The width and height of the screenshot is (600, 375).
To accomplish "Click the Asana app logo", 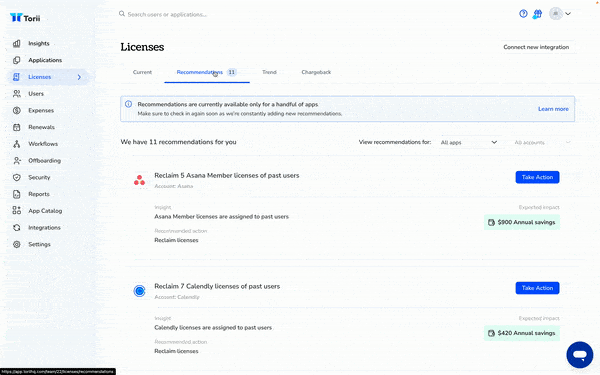I will point(139,180).
